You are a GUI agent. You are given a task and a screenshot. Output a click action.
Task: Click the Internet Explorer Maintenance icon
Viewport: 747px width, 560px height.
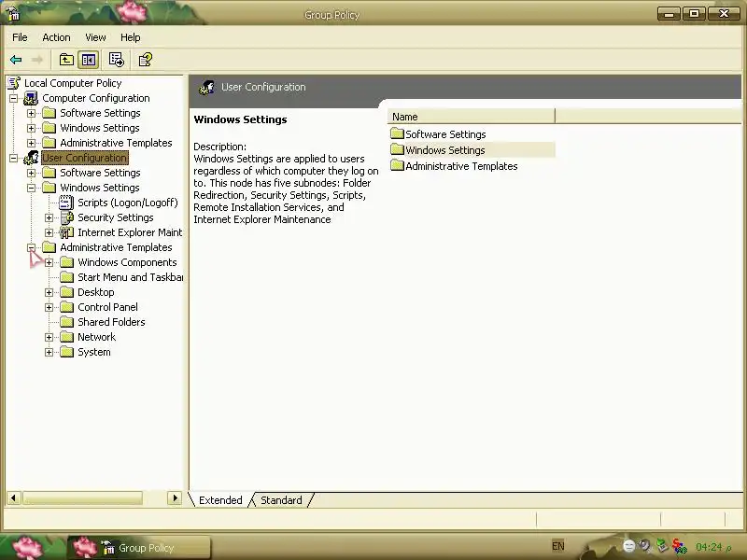pos(66,232)
